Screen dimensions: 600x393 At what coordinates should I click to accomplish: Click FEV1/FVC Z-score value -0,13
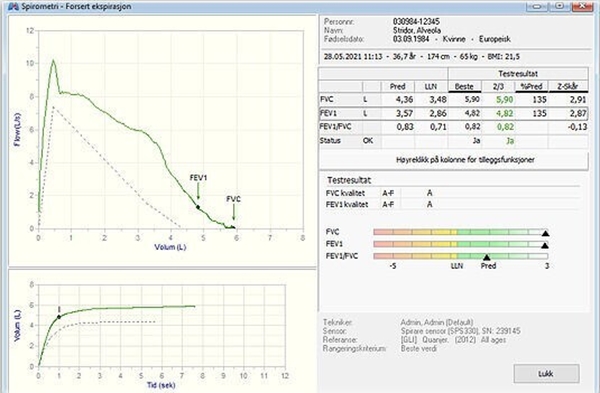coord(576,127)
